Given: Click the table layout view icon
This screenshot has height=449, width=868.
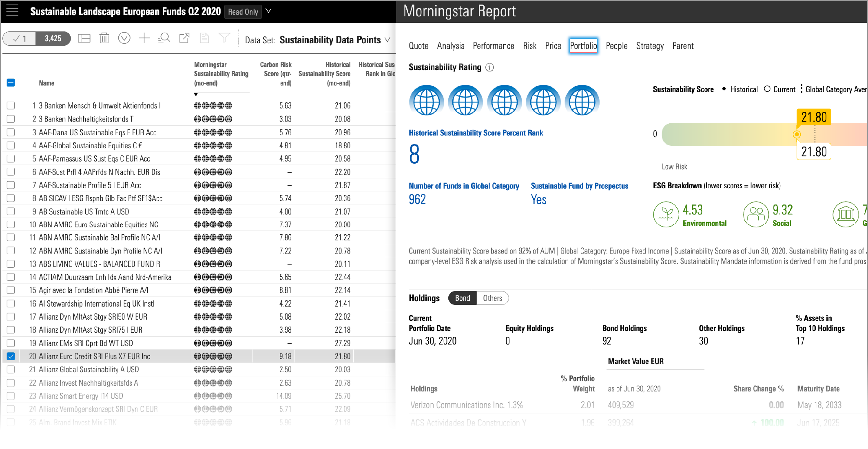Looking at the screenshot, I should pos(84,38).
